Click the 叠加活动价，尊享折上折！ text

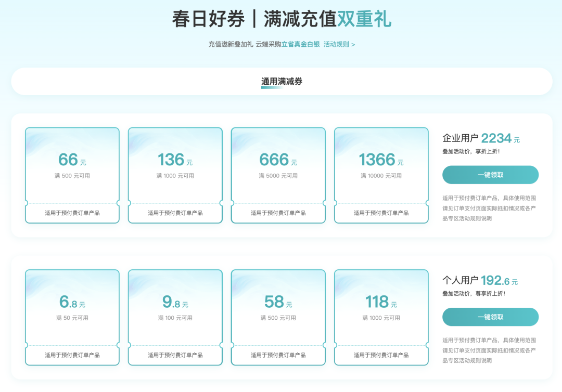tap(474, 294)
